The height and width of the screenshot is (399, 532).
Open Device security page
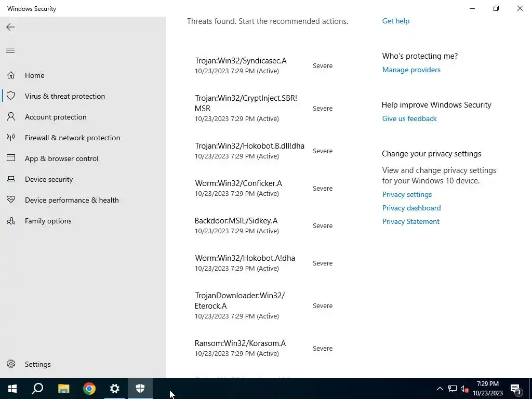pos(49,179)
